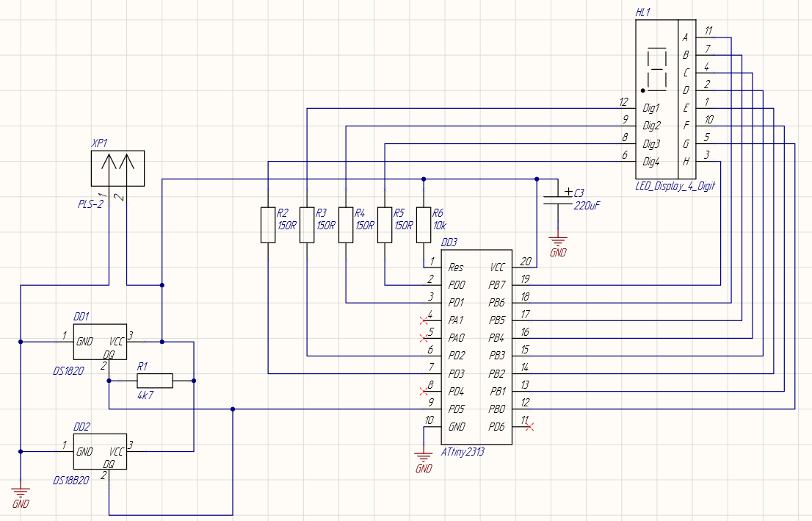Select the ATtiny2313 part name label
This screenshot has height=521, width=812.
pos(463,451)
